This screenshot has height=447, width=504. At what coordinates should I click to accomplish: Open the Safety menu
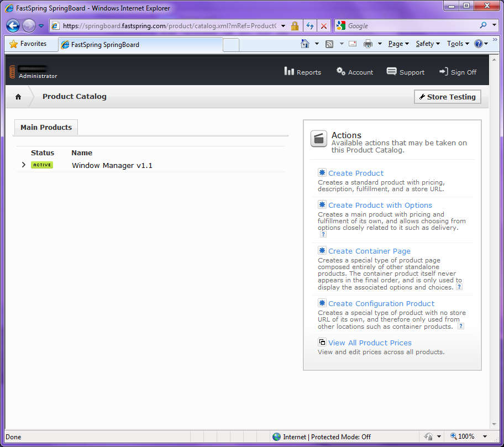tap(428, 44)
